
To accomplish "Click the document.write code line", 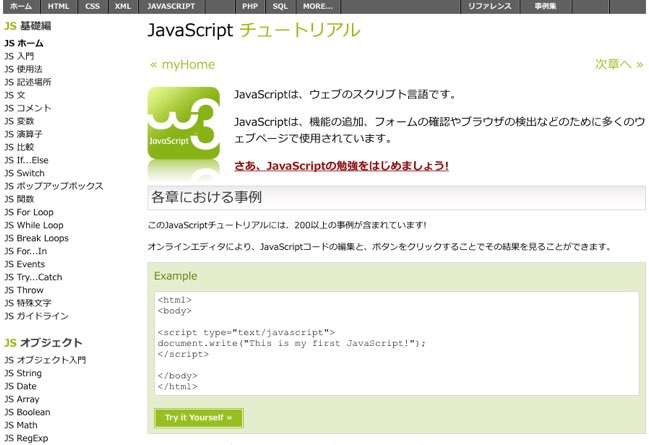I will point(291,343).
